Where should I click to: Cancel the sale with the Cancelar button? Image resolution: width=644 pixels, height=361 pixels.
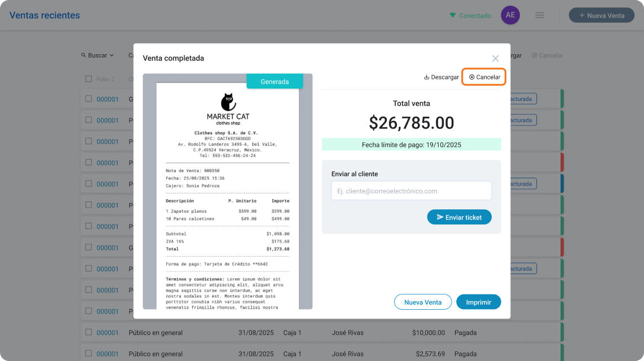coord(484,77)
